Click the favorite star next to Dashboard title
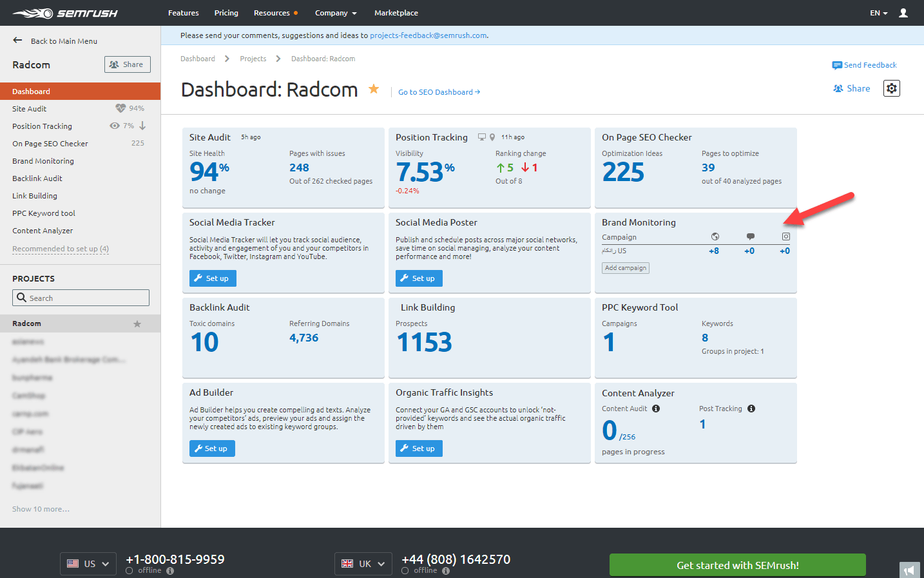 [x=374, y=89]
